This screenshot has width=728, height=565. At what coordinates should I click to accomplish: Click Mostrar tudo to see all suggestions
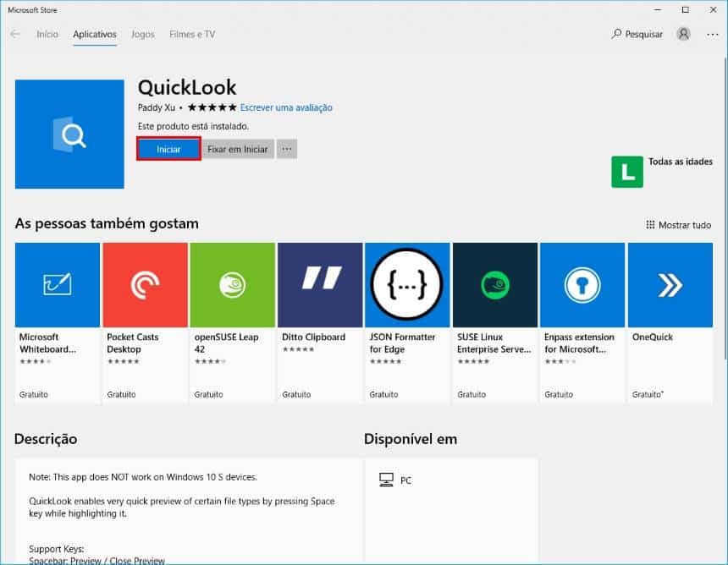pos(678,225)
